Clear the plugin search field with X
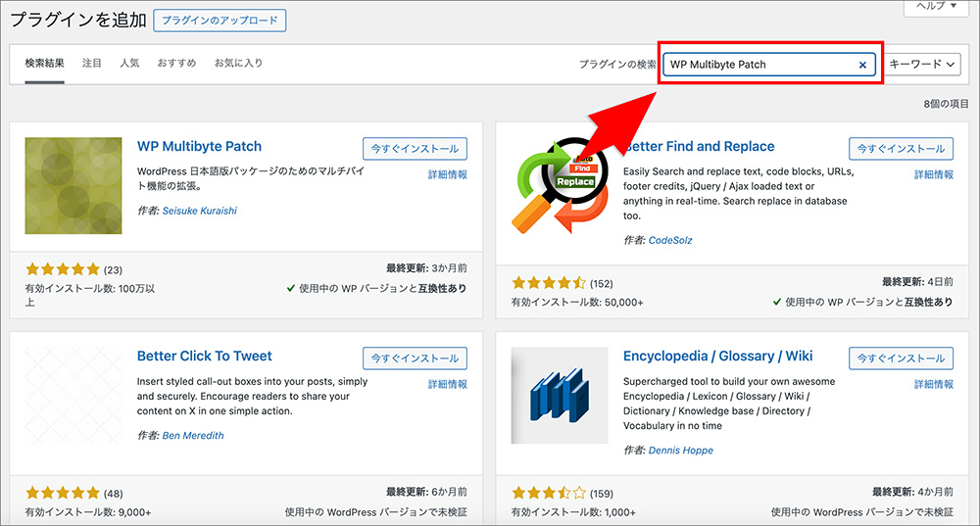The height and width of the screenshot is (526, 980). point(862,65)
